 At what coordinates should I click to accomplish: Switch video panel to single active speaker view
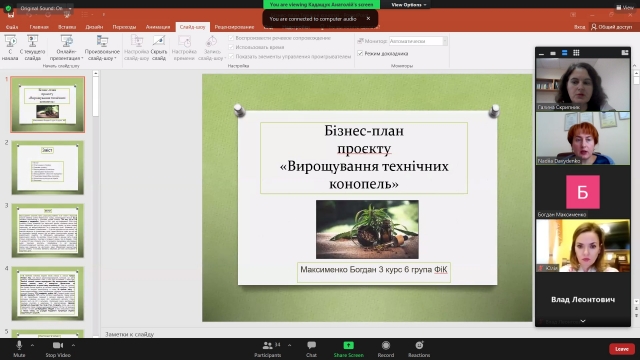[x=553, y=53]
